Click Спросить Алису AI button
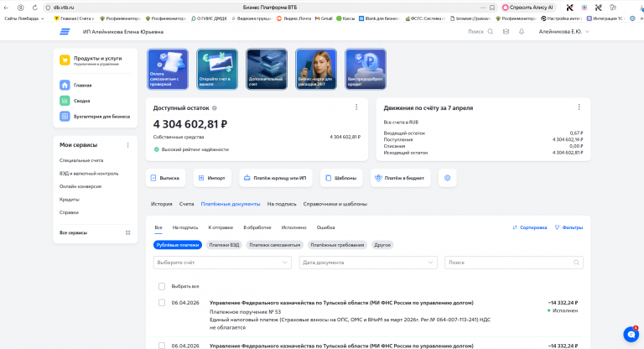 527,8
